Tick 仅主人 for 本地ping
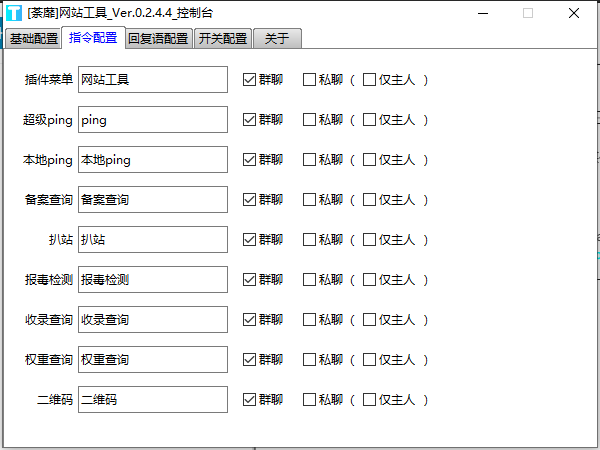The width and height of the screenshot is (600, 450). pyautogui.click(x=370, y=160)
